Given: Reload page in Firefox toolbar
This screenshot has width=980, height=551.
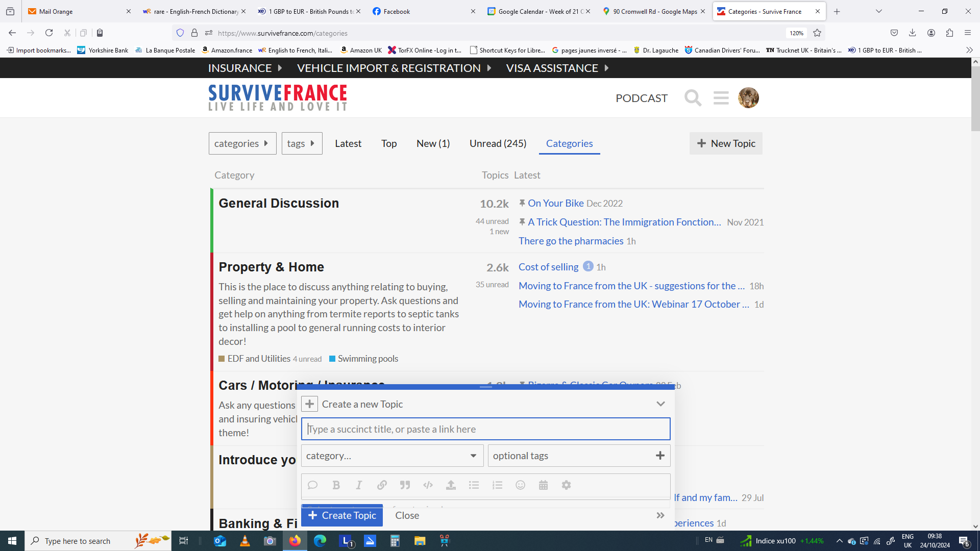Looking at the screenshot, I should (49, 33).
